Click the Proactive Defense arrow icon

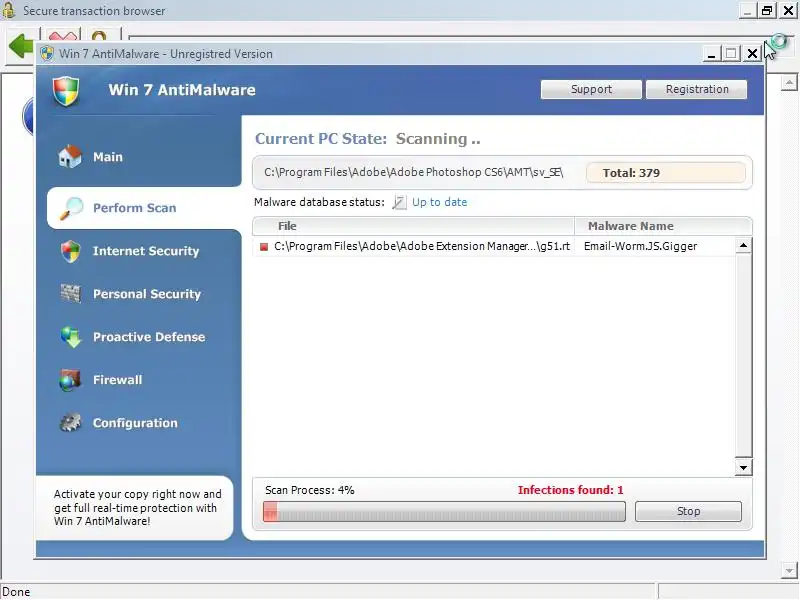70,337
